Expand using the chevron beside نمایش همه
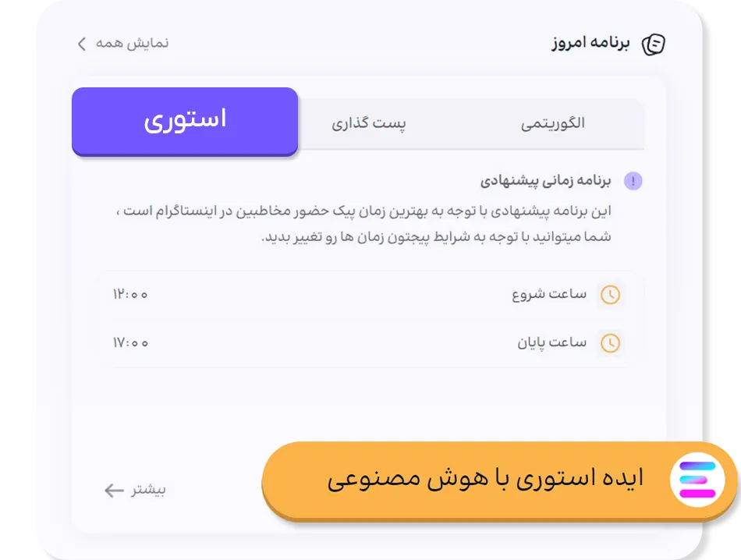This screenshot has width=741, height=560. (82, 44)
